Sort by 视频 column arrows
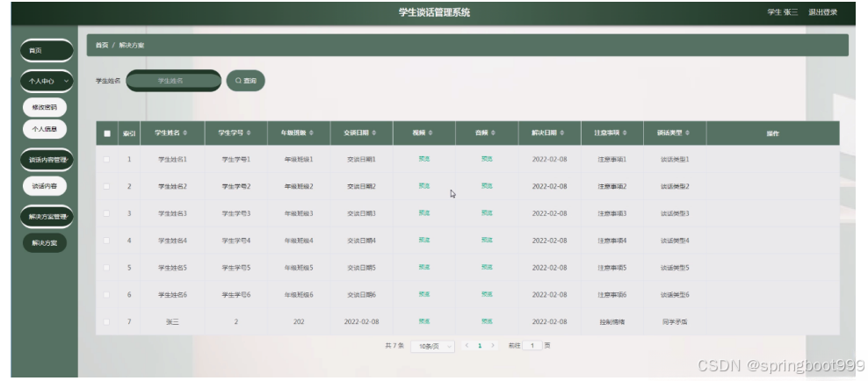Screen dimensions: 868x381 pos(430,133)
